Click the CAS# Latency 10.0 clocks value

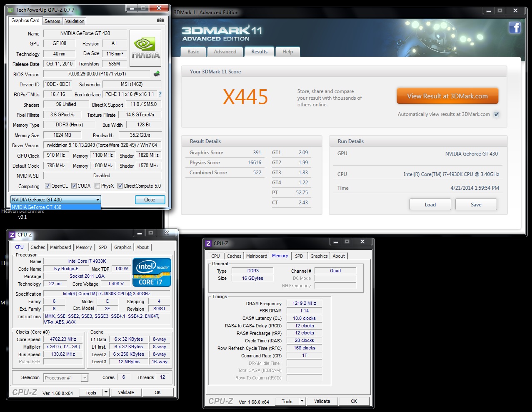304,318
